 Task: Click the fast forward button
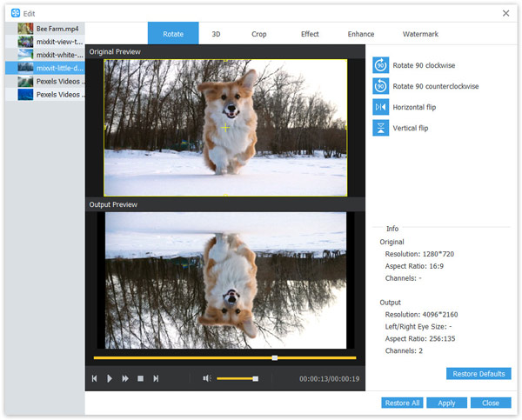point(124,378)
